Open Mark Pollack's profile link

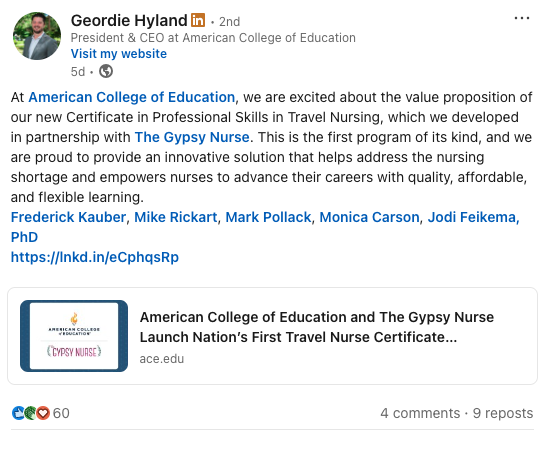(x=268, y=217)
